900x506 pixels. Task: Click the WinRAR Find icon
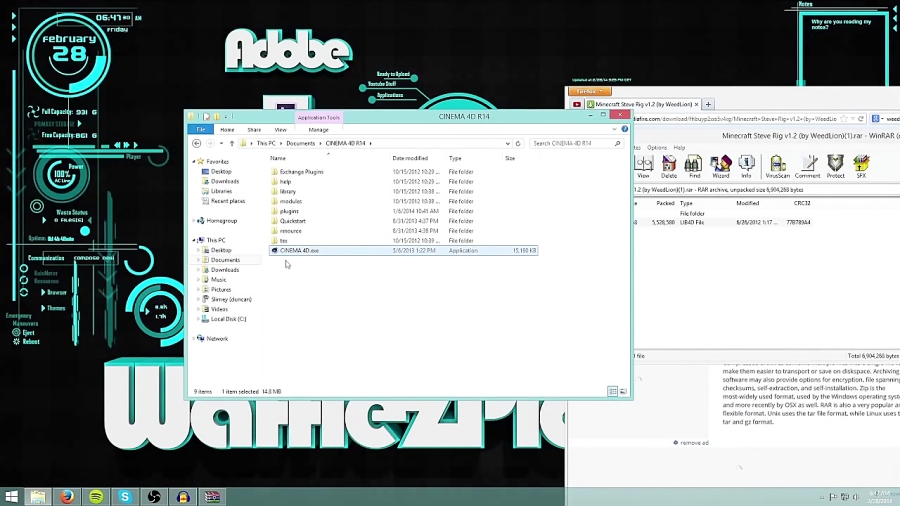pyautogui.click(x=693, y=165)
